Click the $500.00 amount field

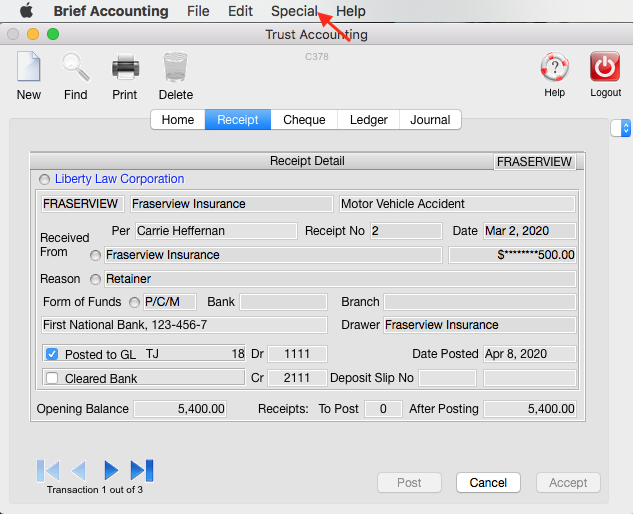tap(512, 255)
